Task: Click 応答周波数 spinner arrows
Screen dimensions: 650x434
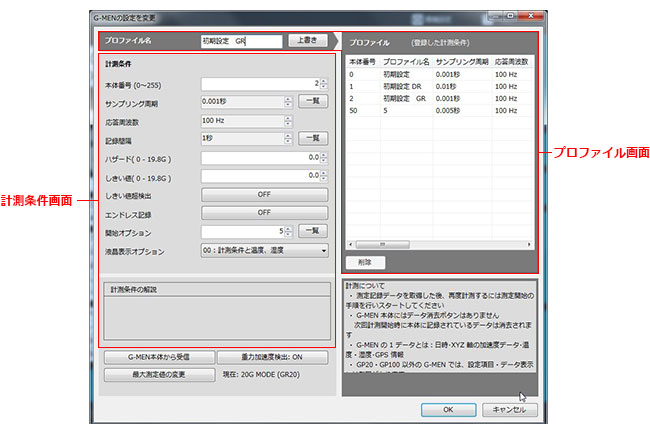Action: pos(288,121)
